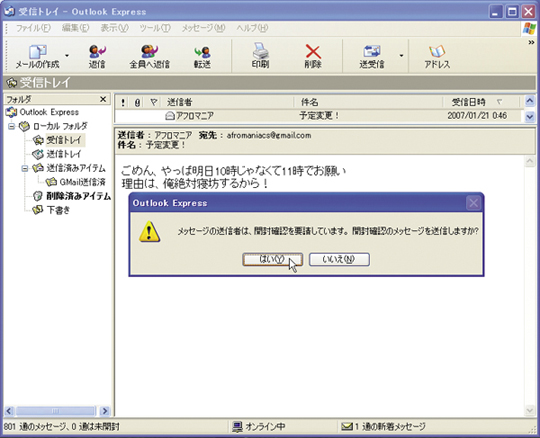Open the Deleted Items (削除済みアイテム) folder
Image resolution: width=540 pixels, height=438 pixels.
pos(72,196)
